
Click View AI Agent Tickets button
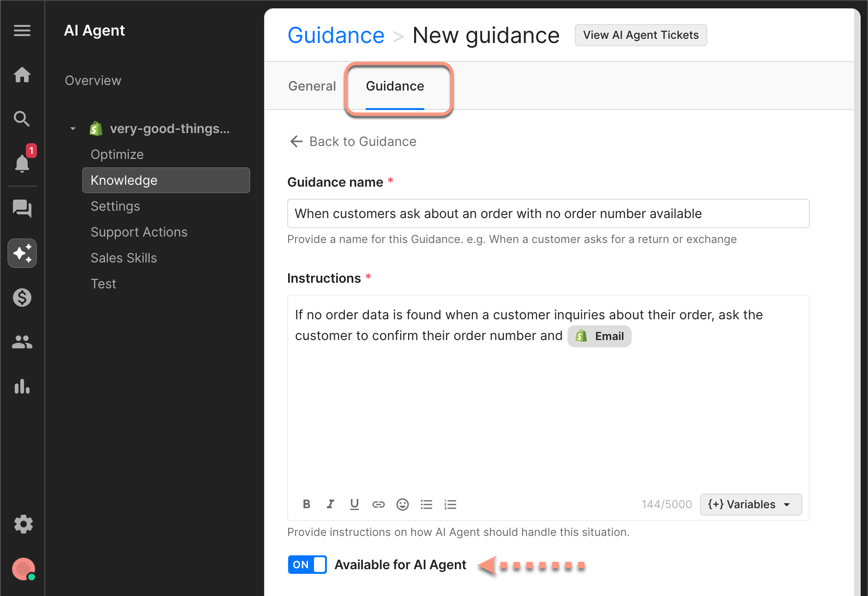641,35
